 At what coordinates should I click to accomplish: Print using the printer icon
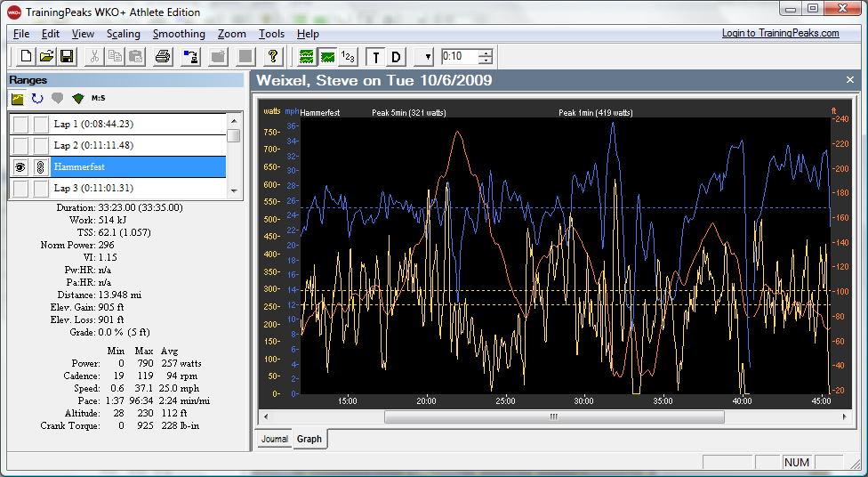163,56
